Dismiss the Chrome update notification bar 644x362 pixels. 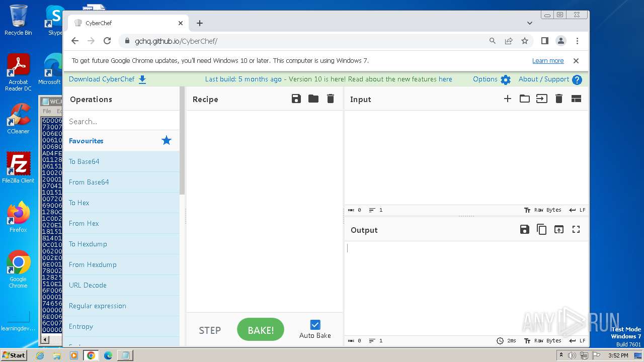click(576, 61)
